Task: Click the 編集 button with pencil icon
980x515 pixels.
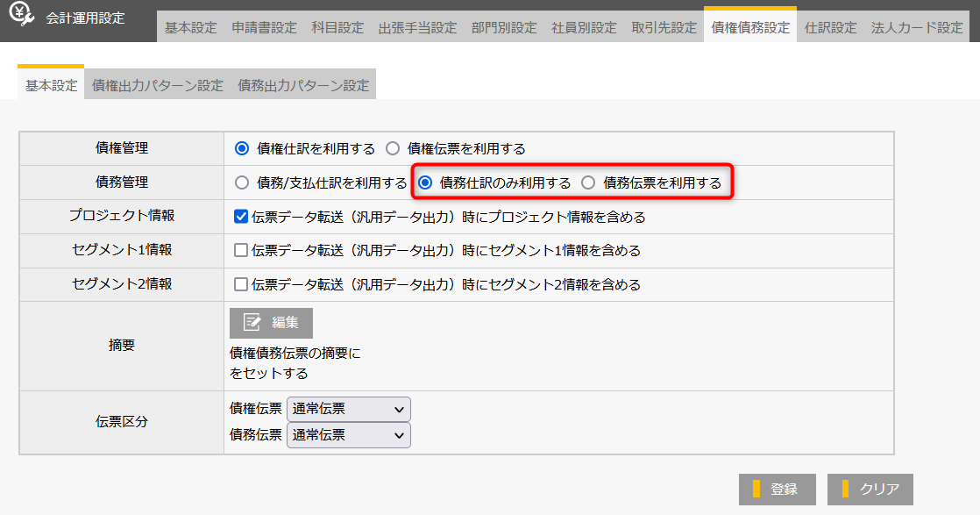Action: [x=271, y=323]
